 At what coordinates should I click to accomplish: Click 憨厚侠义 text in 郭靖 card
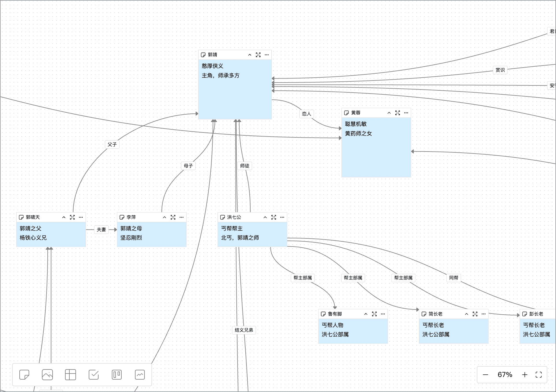[x=213, y=66]
